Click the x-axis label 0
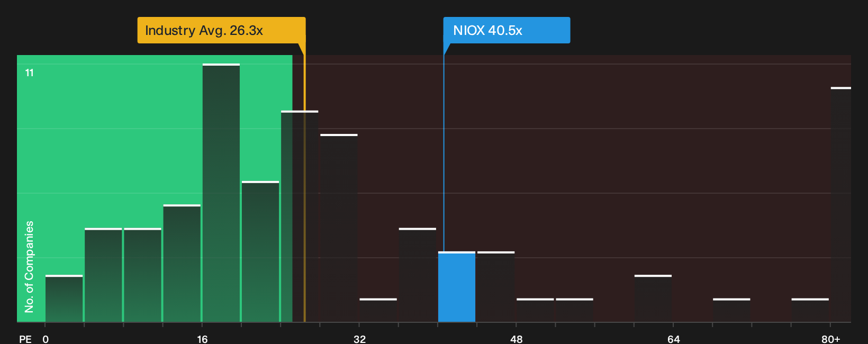 coord(46,339)
